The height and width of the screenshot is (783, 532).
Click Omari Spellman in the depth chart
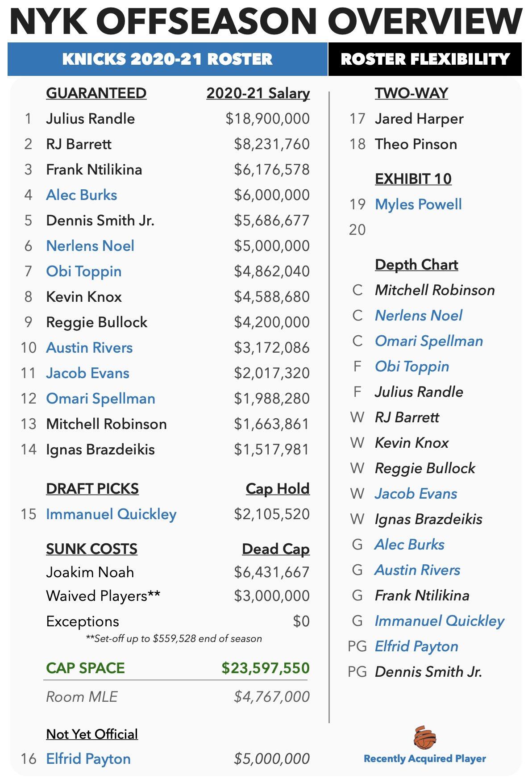coord(429,341)
